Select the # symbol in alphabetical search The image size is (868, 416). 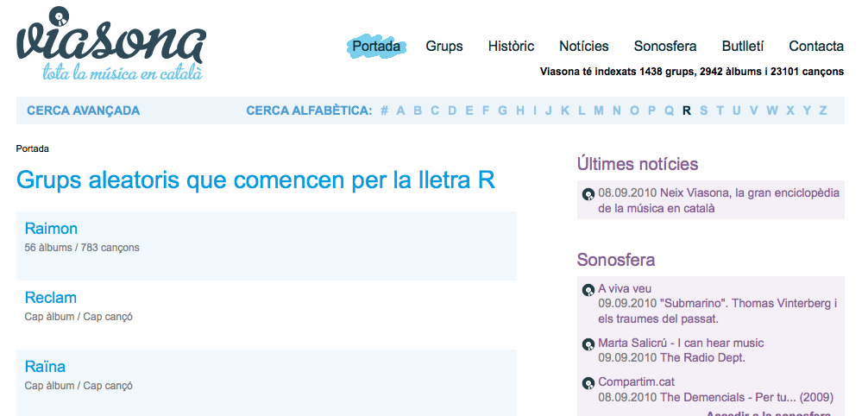(x=384, y=110)
